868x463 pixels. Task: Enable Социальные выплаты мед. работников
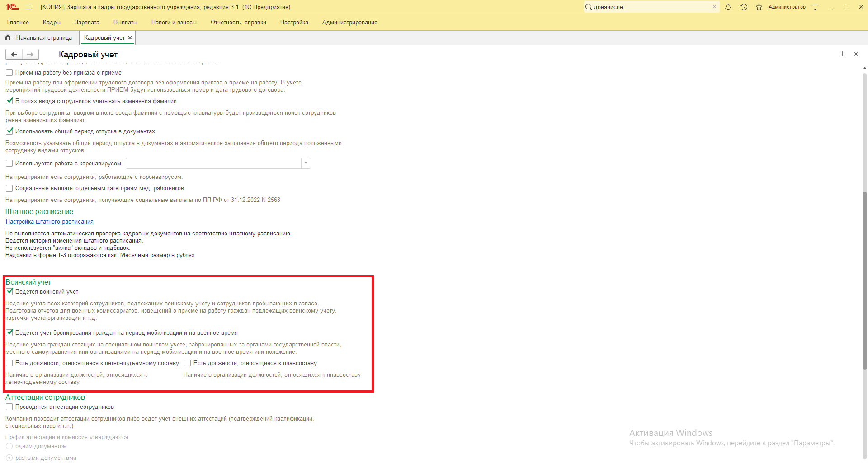[x=9, y=188]
